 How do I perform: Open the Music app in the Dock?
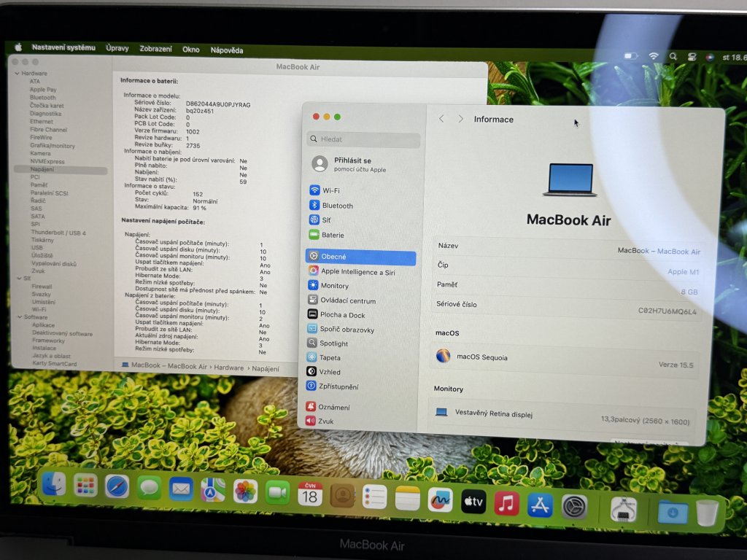pos(506,503)
